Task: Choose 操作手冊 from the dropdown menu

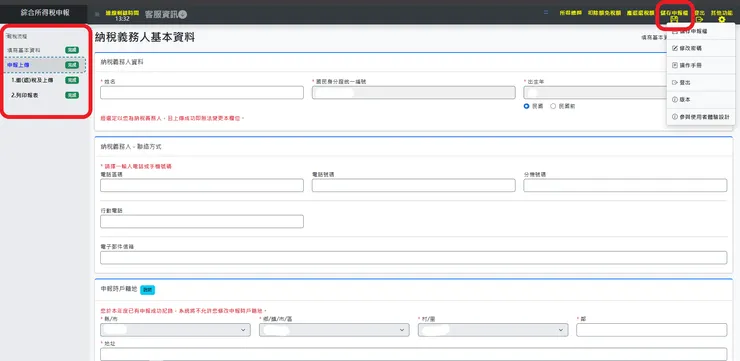Action: (700, 65)
